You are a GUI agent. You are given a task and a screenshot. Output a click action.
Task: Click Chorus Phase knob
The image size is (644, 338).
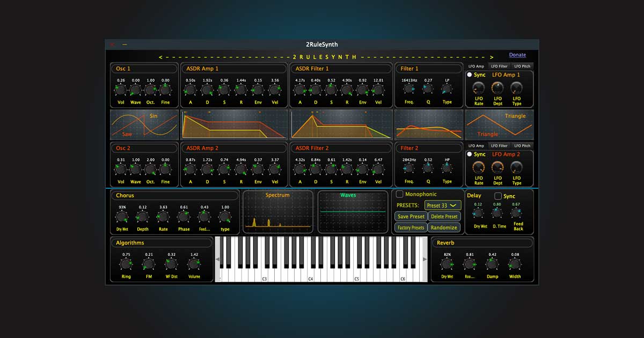coord(184,217)
